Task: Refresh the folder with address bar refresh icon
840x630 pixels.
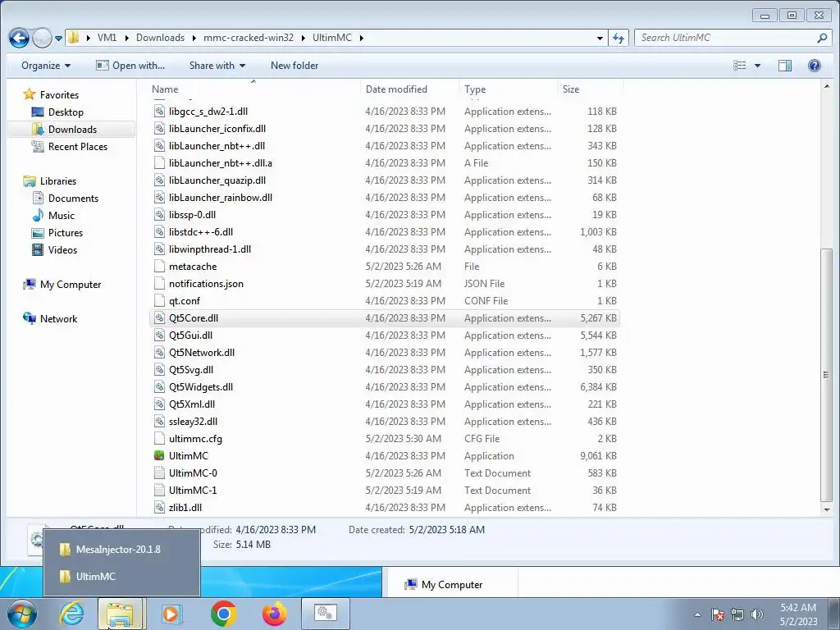Action: 619,38
